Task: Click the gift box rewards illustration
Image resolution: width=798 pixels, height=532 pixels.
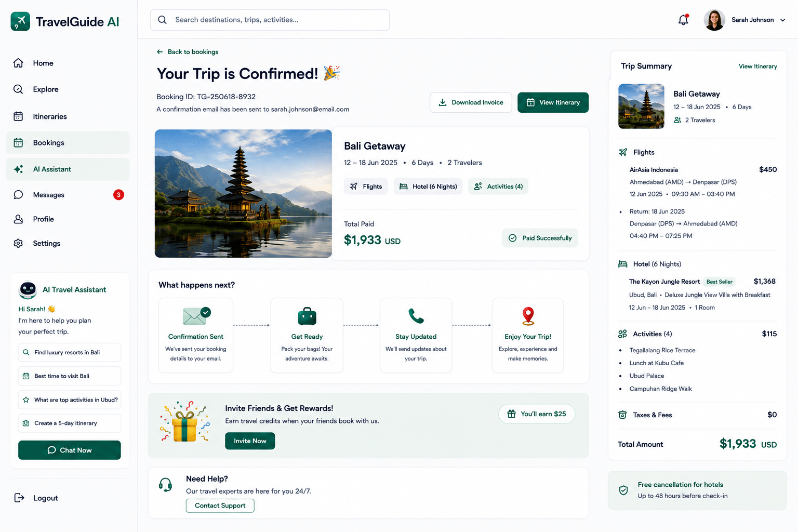Action: tap(185, 422)
